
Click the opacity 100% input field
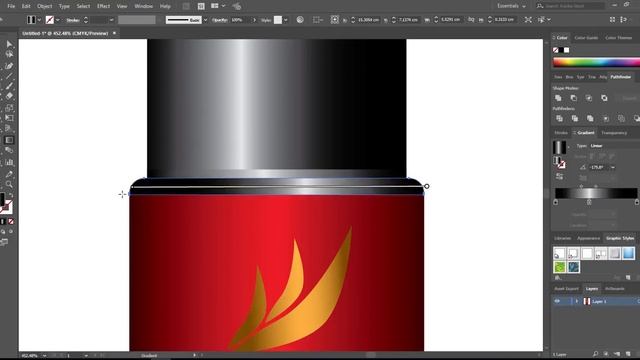(x=241, y=20)
